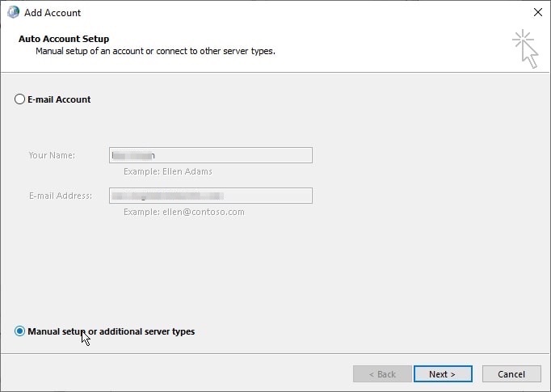Select Manual setup or additional server types
The height and width of the screenshot is (392, 551).
pos(19,331)
